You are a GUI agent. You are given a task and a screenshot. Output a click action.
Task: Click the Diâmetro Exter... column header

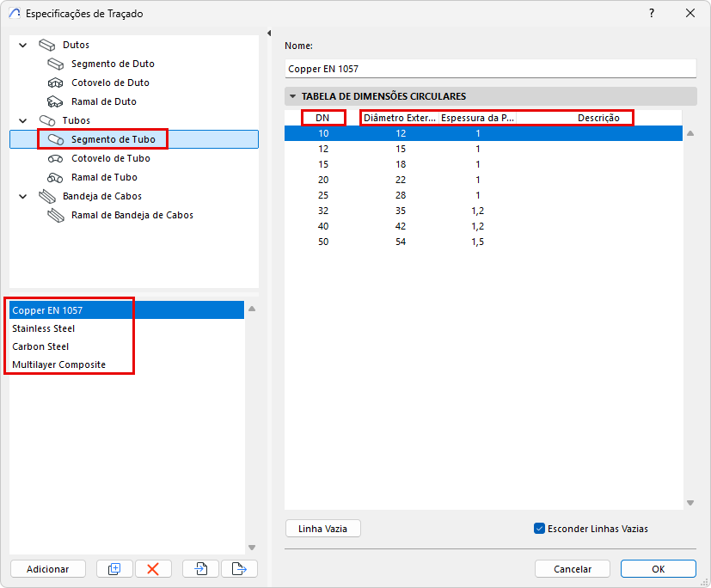400,118
